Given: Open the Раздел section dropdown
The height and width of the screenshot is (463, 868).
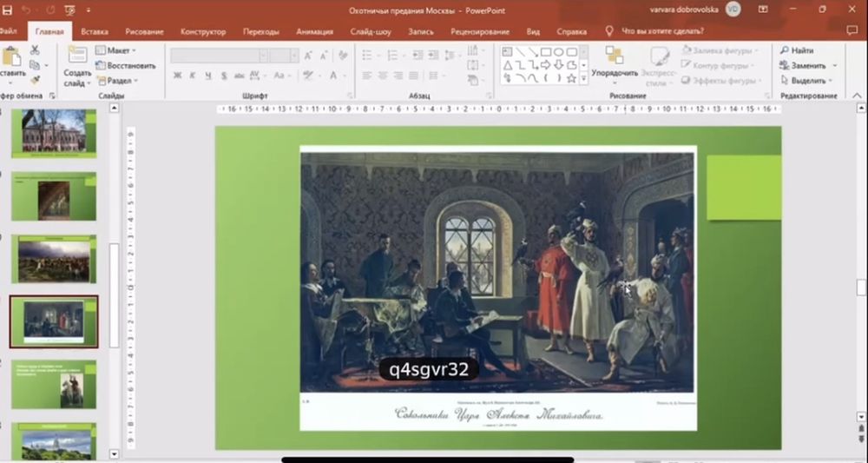Looking at the screenshot, I should click(117, 80).
